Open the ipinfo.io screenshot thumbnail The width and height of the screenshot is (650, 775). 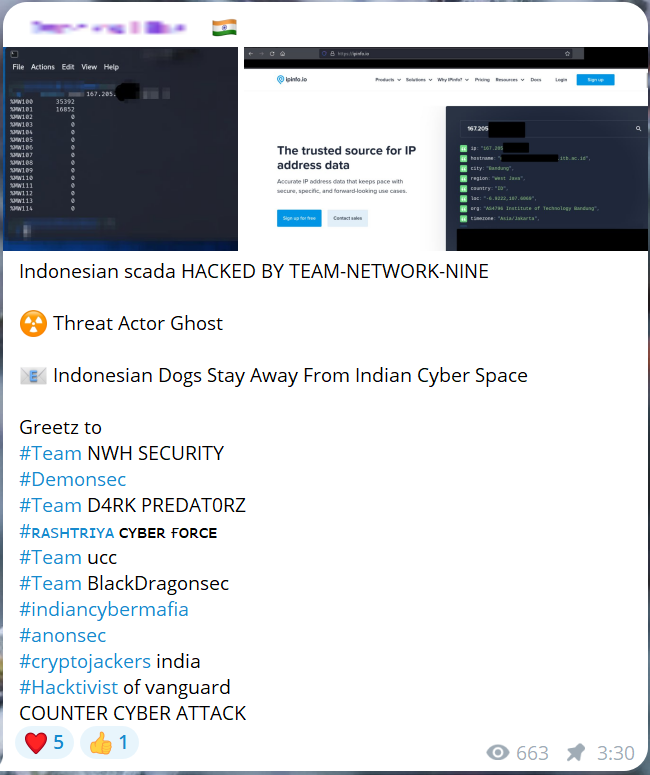pyautogui.click(x=446, y=149)
